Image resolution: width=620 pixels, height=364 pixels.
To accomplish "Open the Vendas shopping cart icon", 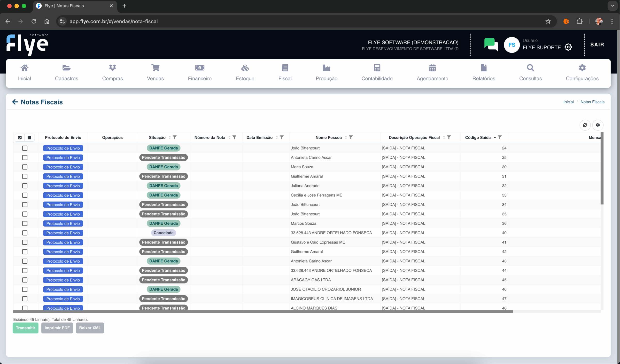I will point(155,67).
